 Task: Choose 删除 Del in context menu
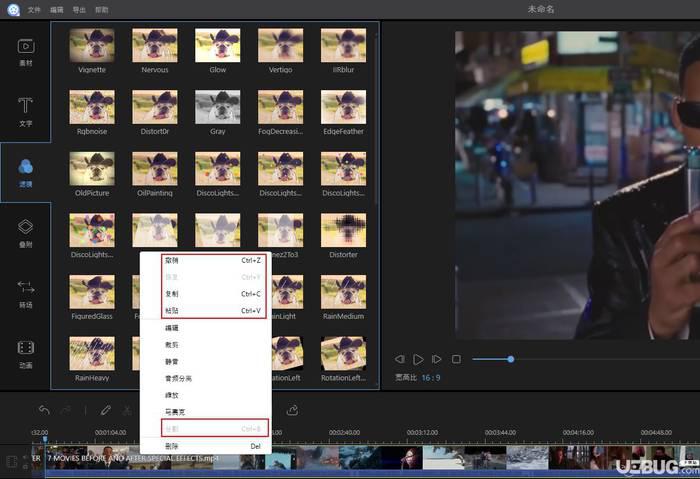(x=206, y=446)
